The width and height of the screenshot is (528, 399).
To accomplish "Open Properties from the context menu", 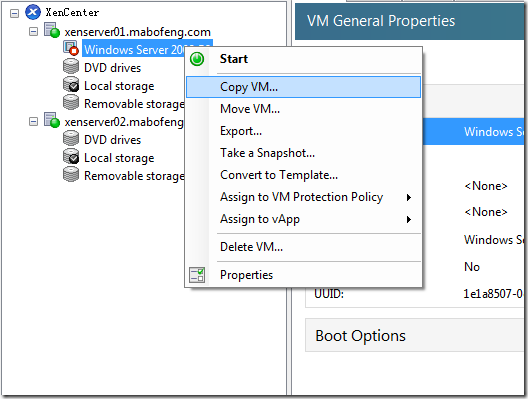I will 303,275.
